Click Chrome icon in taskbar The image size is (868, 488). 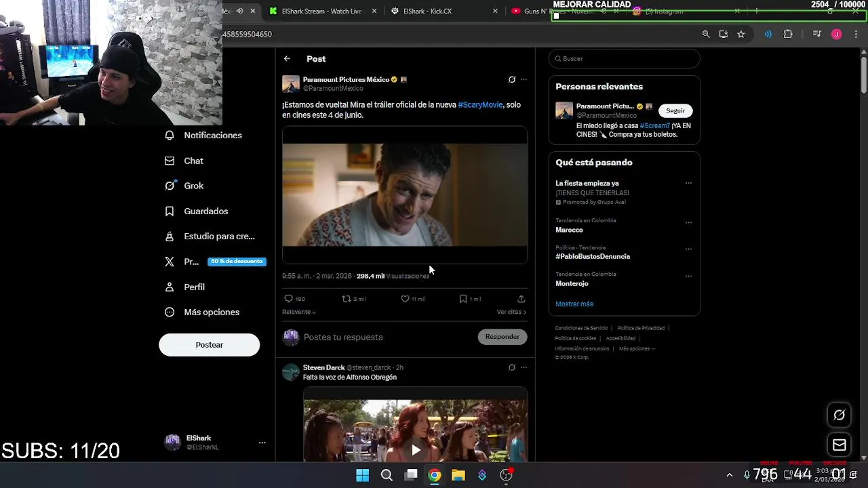coord(435,475)
